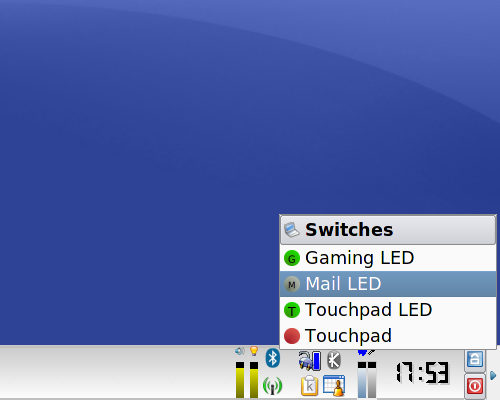This screenshot has width=500, height=400.
Task: Open the battery power plug icon
Action: [x=310, y=361]
